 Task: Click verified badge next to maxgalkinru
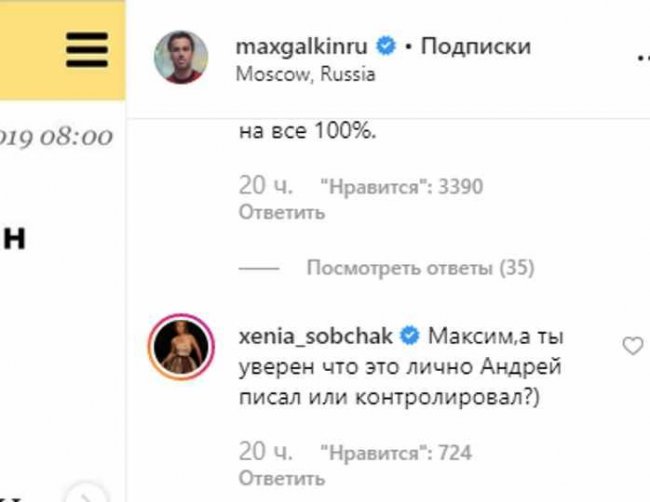[386, 46]
